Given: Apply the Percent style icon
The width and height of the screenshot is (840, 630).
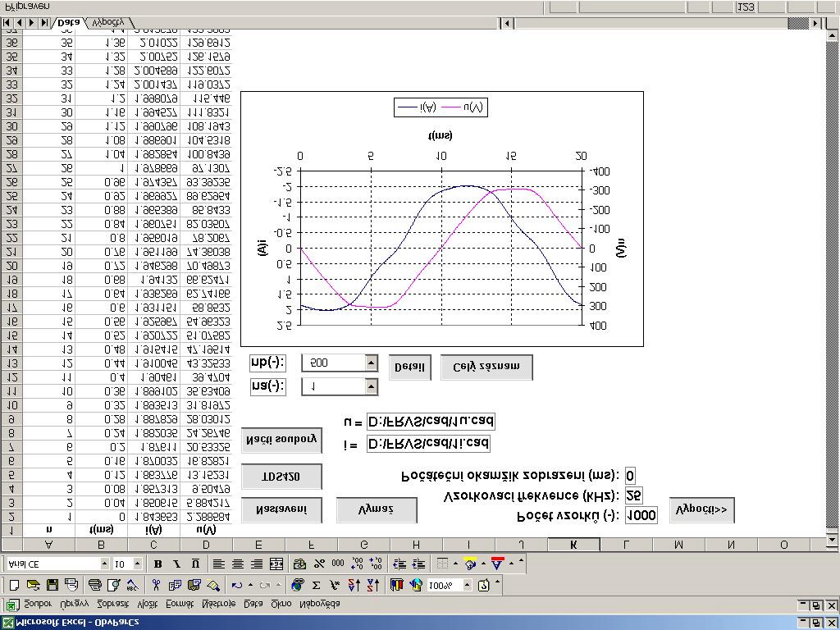Looking at the screenshot, I should 319,564.
